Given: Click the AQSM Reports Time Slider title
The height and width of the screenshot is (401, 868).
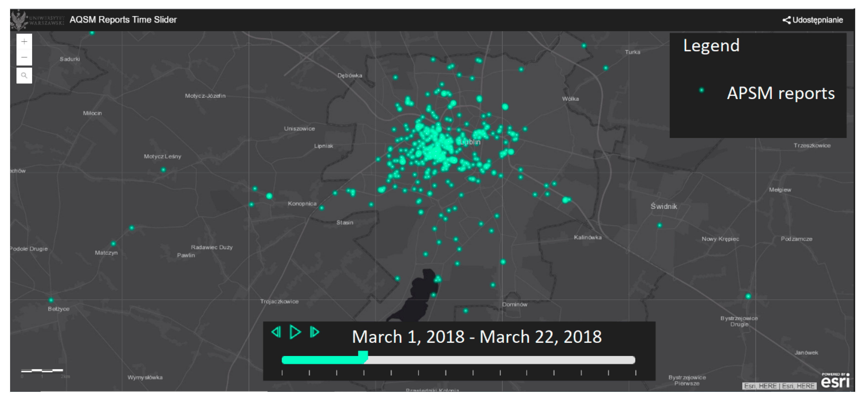Looking at the screenshot, I should click(x=123, y=19).
